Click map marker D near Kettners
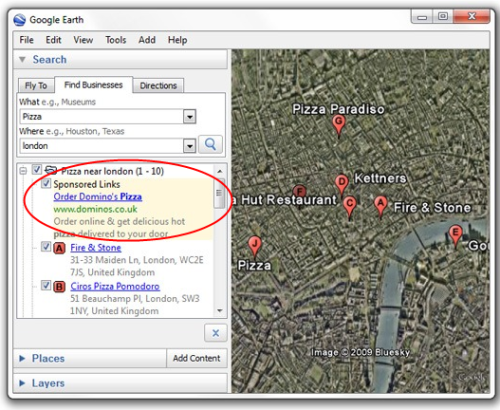Screen dimensions: 500x410 click(342, 186)
